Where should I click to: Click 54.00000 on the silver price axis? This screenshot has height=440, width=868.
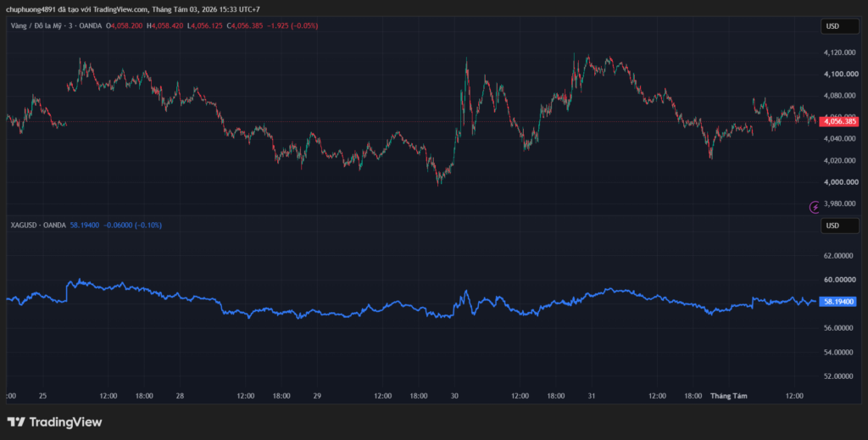(x=838, y=352)
